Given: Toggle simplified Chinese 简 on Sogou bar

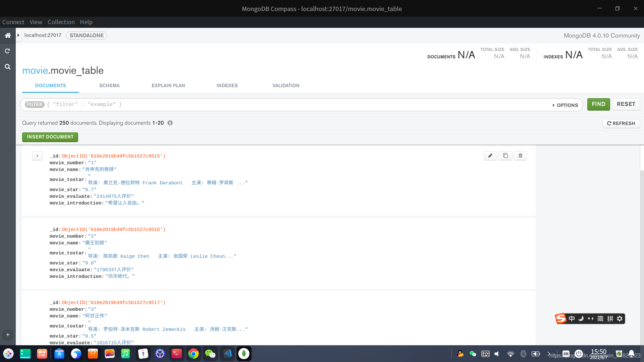Looking at the screenshot, I should (x=600, y=319).
